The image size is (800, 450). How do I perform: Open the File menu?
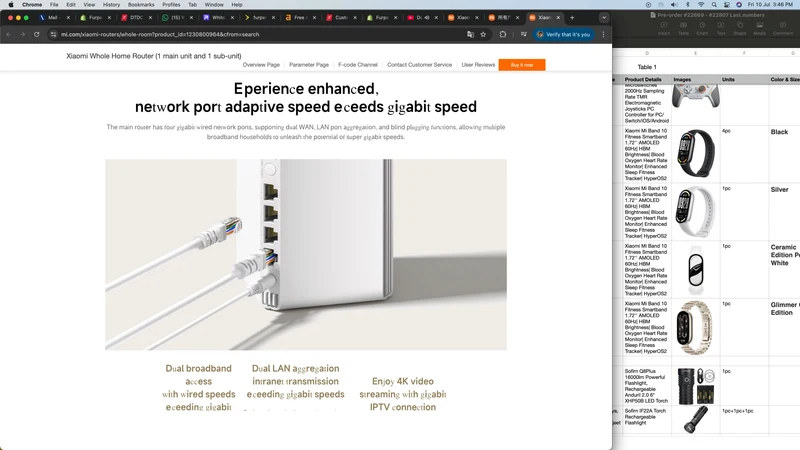[x=54, y=5]
